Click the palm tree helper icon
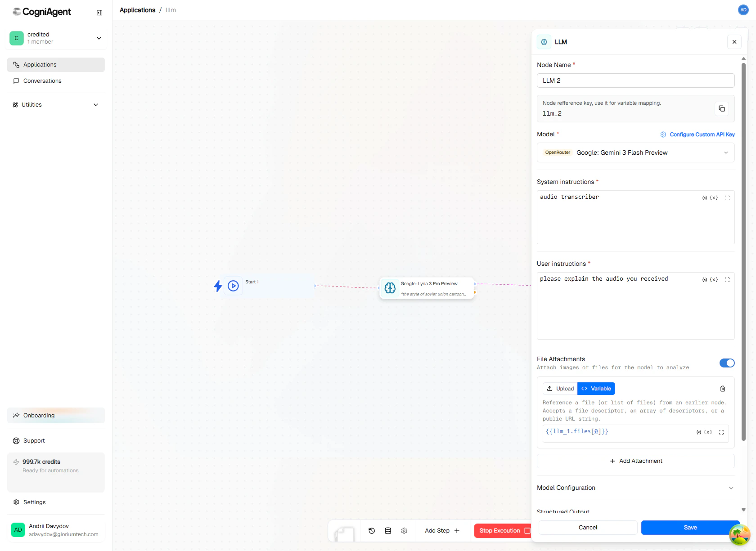Image resolution: width=756 pixels, height=551 pixels. [740, 535]
